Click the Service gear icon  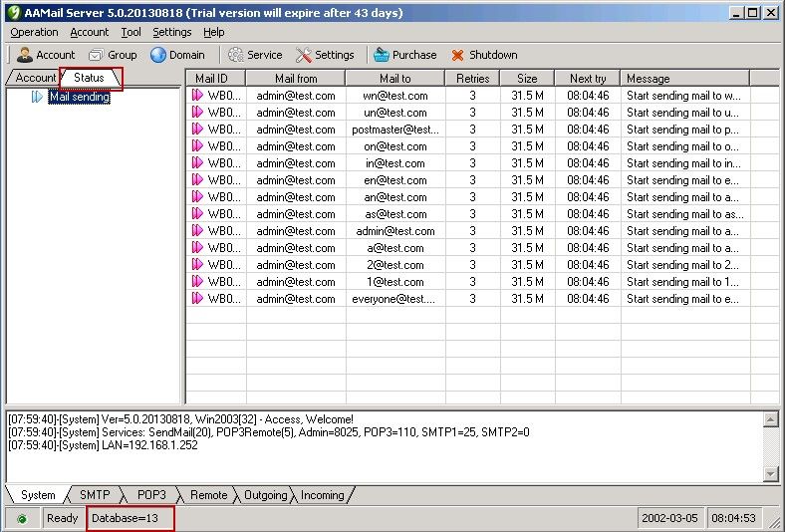pyautogui.click(x=236, y=55)
